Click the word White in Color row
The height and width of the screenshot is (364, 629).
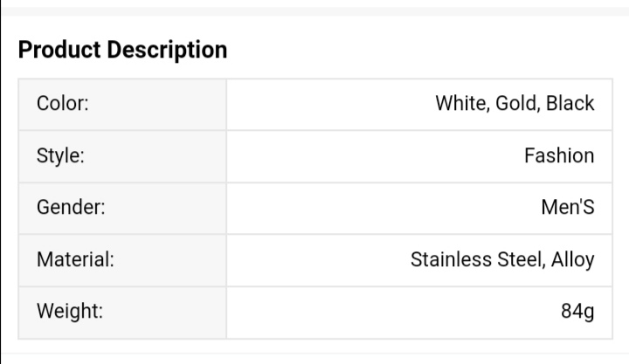461,103
